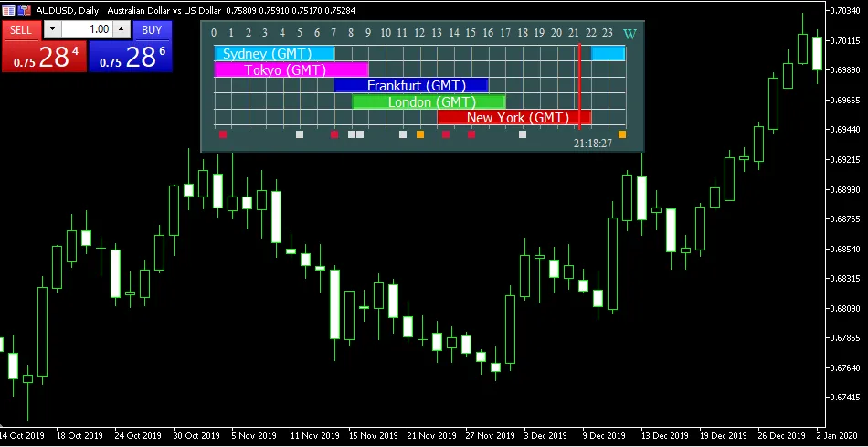Screen dimensions: 868x447
Task: Select the New York (GMT) session bar
Action: point(513,117)
